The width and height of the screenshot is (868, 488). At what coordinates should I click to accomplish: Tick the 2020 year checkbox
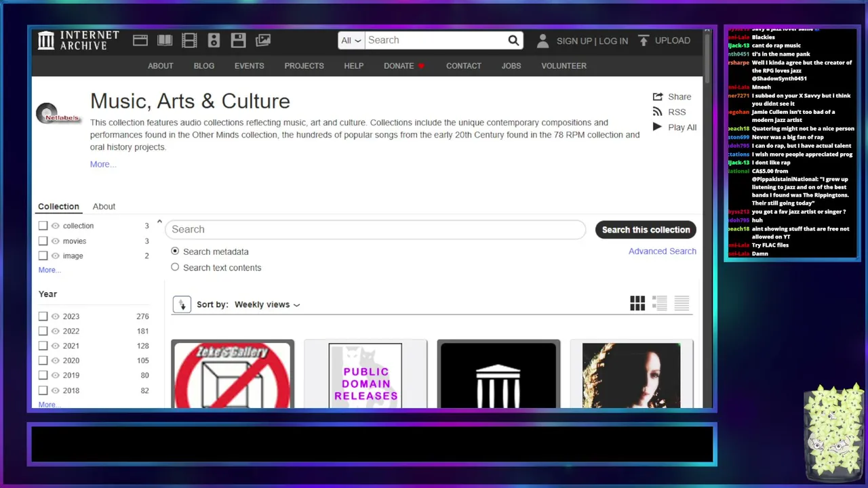(x=43, y=361)
